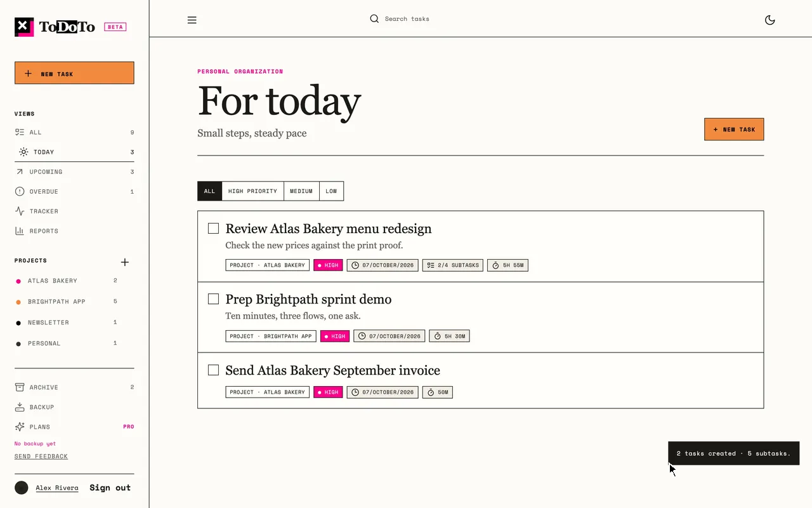Open the hamburger menu icon
The image size is (812, 508).
point(192,20)
